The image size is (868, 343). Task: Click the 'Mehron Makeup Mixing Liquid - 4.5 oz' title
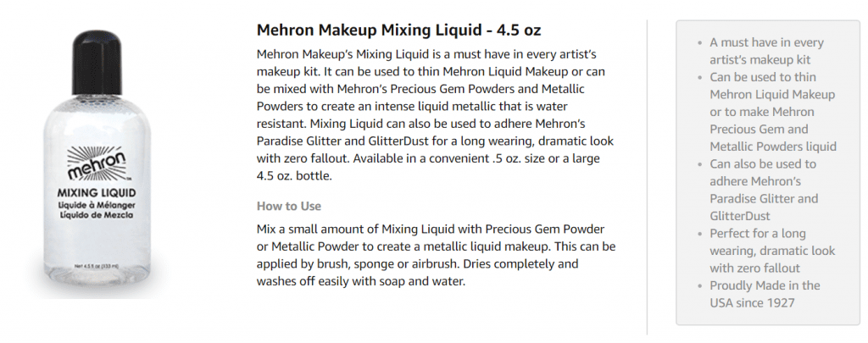point(398,30)
